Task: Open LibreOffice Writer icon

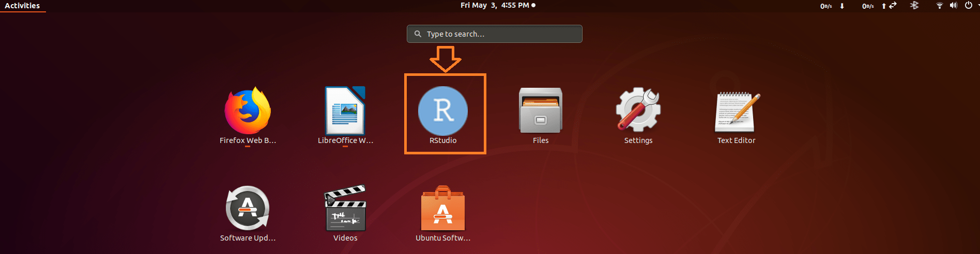Action: [345, 111]
